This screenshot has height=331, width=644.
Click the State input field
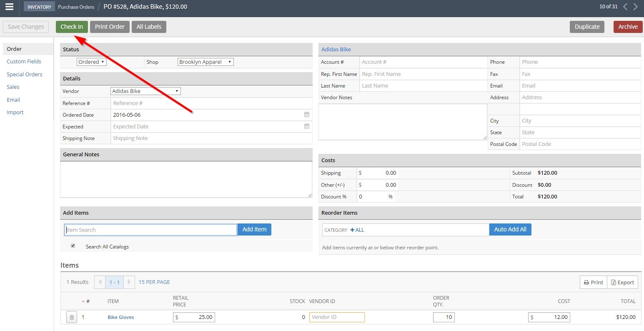click(x=580, y=132)
